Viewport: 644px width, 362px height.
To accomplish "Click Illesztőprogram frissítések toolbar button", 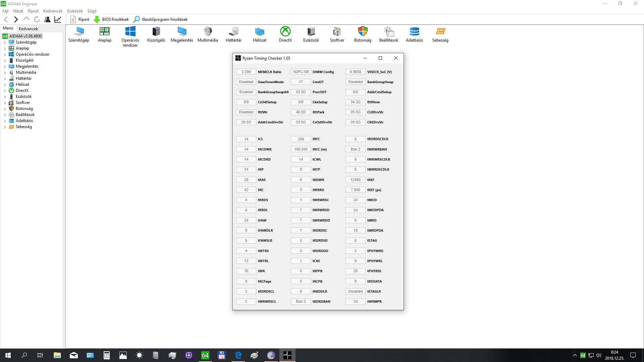I will (x=161, y=19).
